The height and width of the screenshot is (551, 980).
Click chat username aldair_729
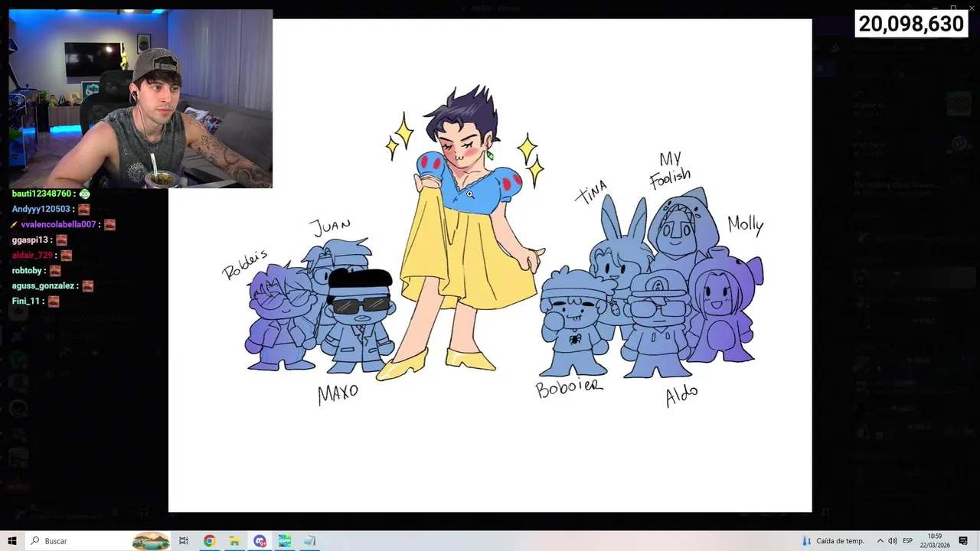(x=32, y=256)
